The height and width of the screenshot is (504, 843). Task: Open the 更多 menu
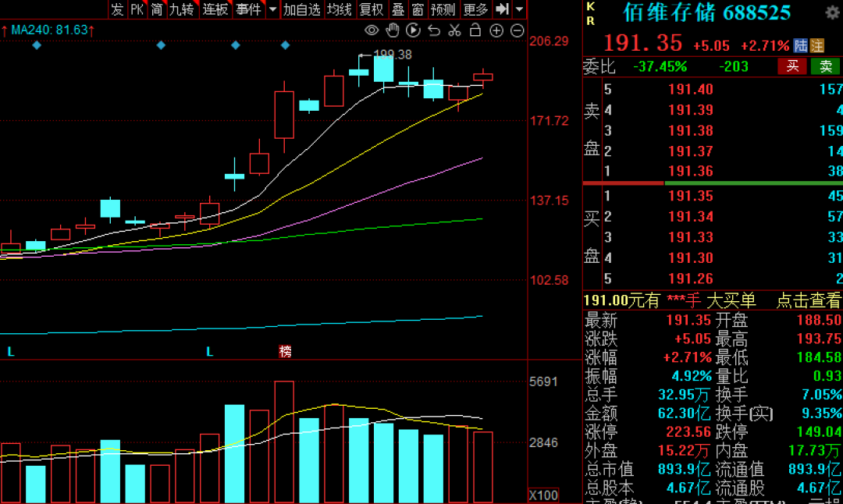475,9
